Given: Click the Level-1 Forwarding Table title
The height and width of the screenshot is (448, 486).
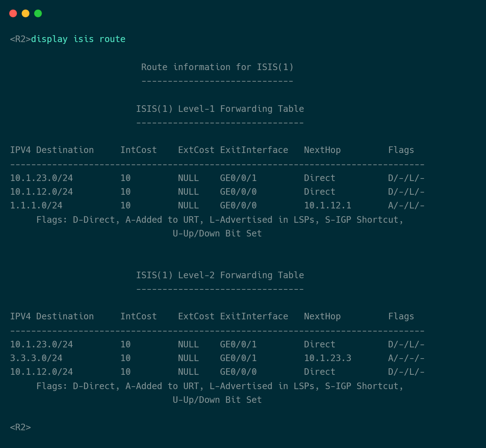Looking at the screenshot, I should [220, 109].
